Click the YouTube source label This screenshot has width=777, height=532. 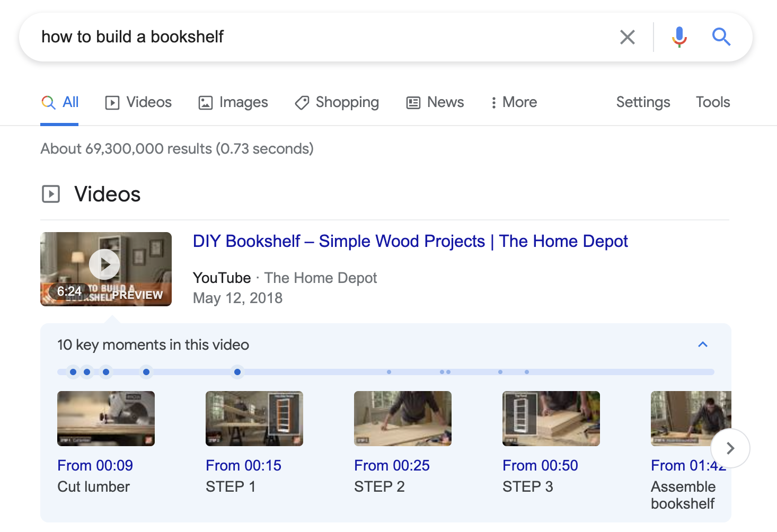[x=222, y=278]
